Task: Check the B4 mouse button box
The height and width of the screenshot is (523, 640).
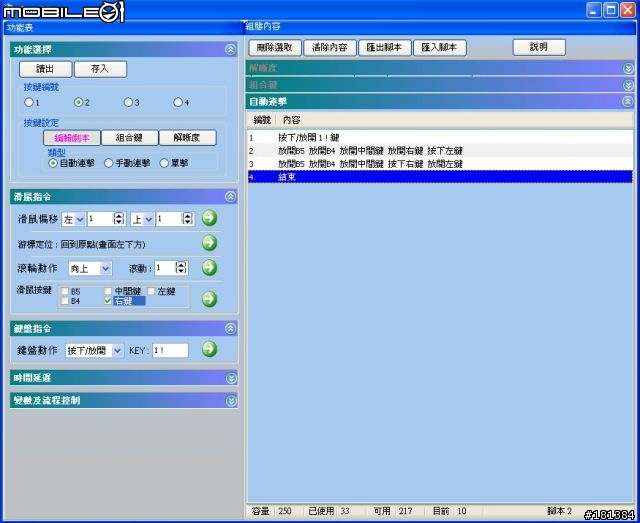Action: (64, 301)
